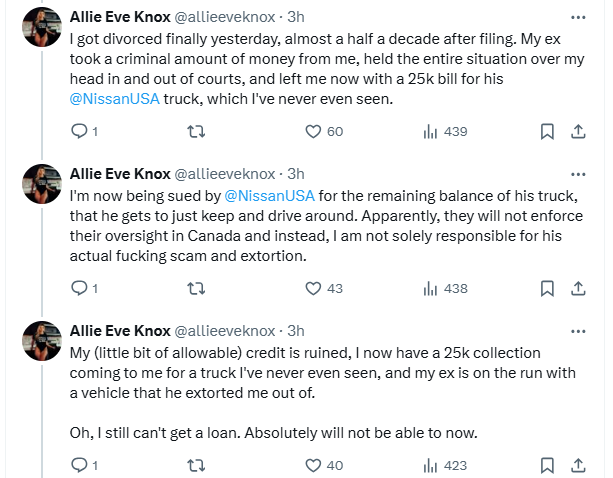Share the second tweet
613x478 pixels.
(578, 288)
